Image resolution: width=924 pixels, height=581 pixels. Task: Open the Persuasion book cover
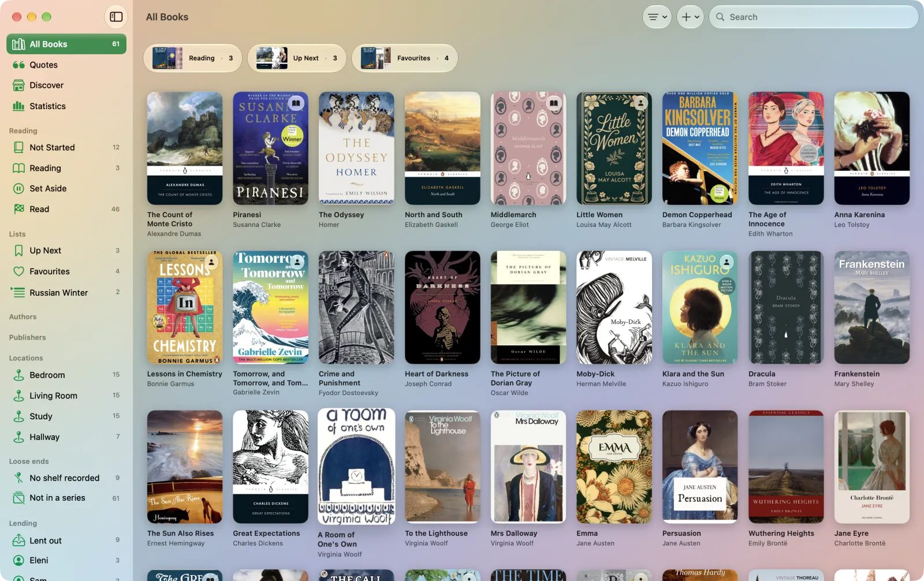700,467
